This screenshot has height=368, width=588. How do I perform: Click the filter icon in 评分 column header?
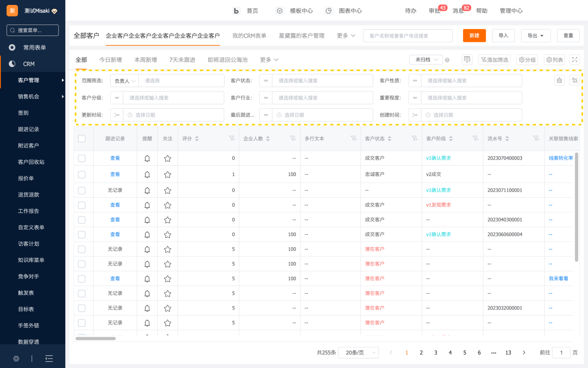point(232,138)
